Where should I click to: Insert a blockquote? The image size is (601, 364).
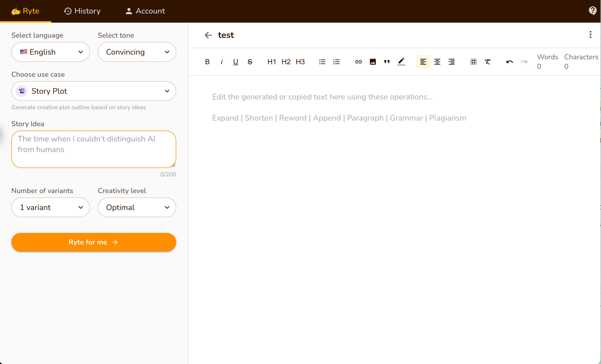click(x=387, y=62)
